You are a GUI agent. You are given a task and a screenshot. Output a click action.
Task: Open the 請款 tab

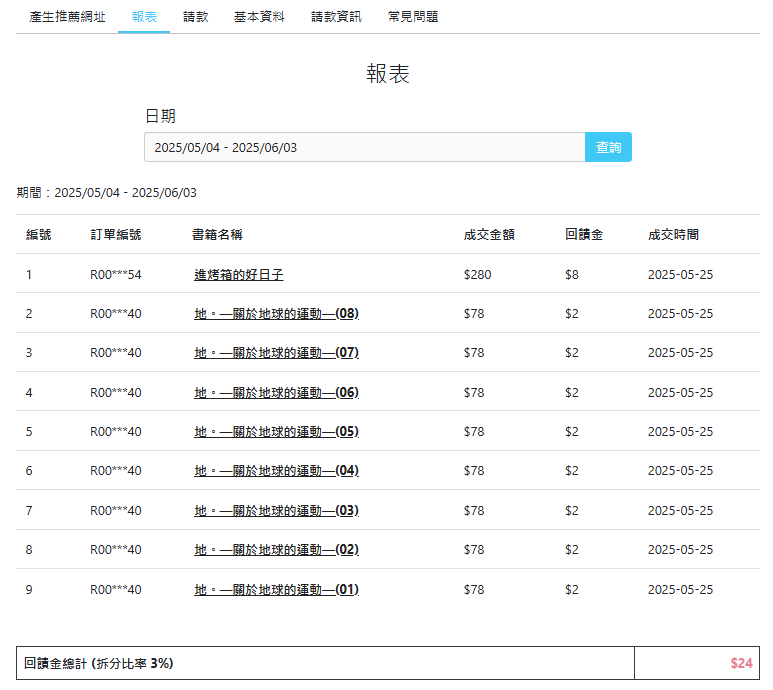(196, 17)
